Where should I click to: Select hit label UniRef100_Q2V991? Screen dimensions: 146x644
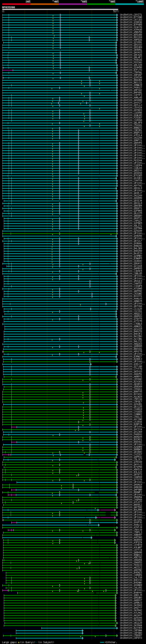131,42
